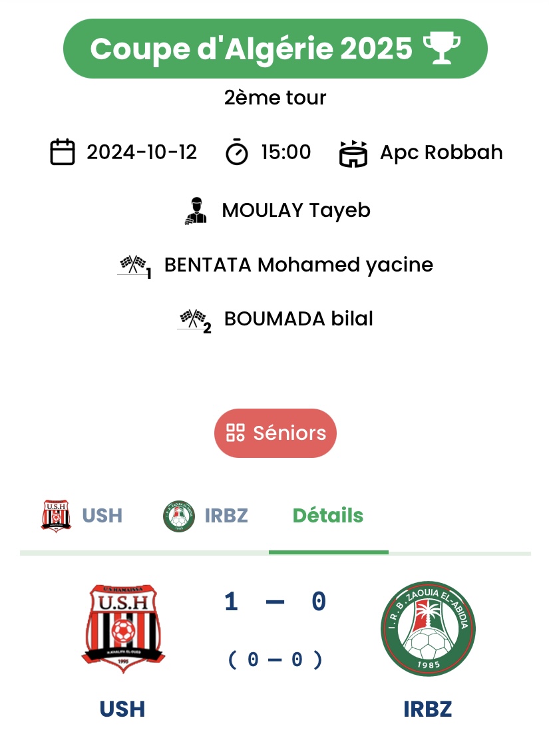Click the small USH logo in tab bar
549x756 pixels.
56,516
